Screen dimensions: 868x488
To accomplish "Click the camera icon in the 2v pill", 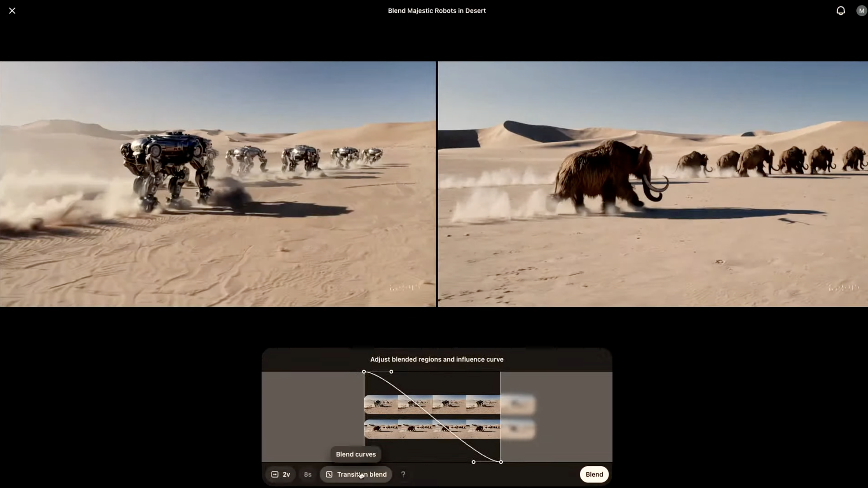I will click(274, 474).
